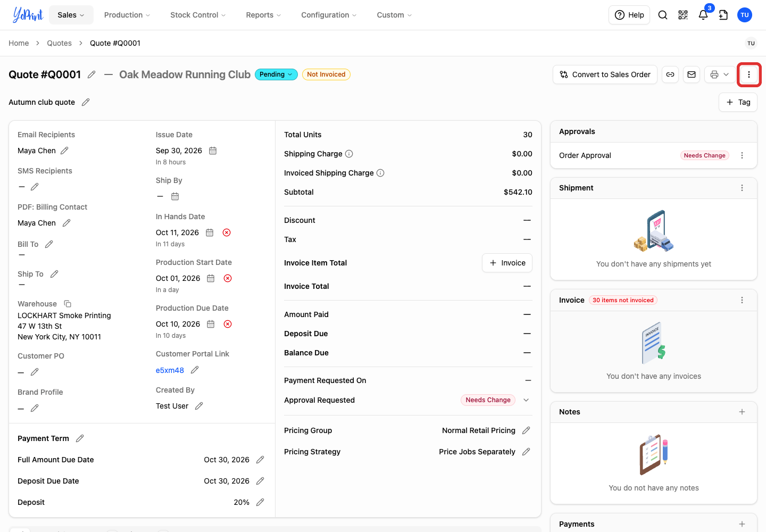Clear the In Hands Date
Screen dimensions: 766x532
tap(227, 232)
